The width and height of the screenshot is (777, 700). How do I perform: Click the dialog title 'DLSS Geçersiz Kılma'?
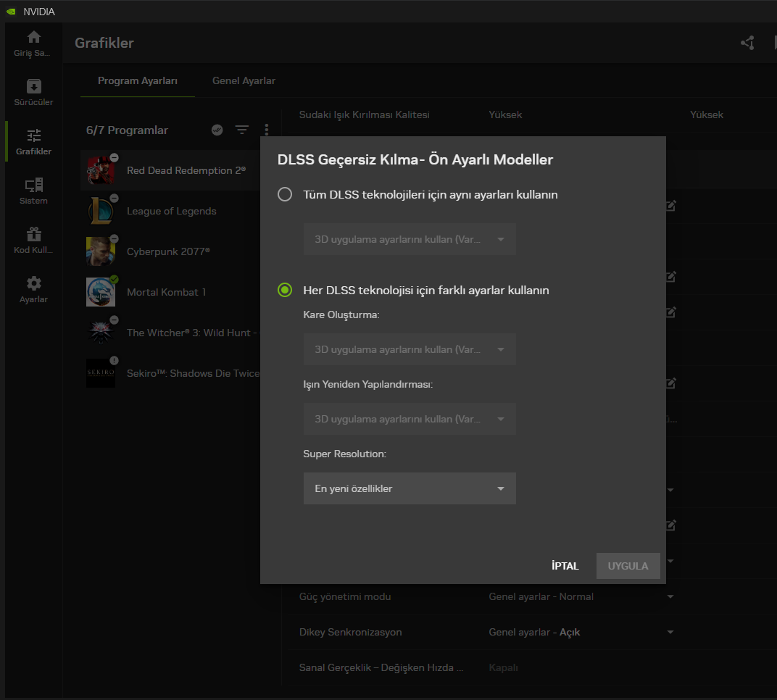tap(415, 159)
